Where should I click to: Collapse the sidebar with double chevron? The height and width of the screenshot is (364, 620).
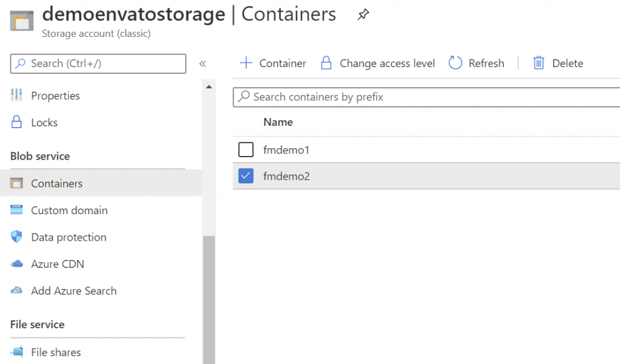coord(203,63)
